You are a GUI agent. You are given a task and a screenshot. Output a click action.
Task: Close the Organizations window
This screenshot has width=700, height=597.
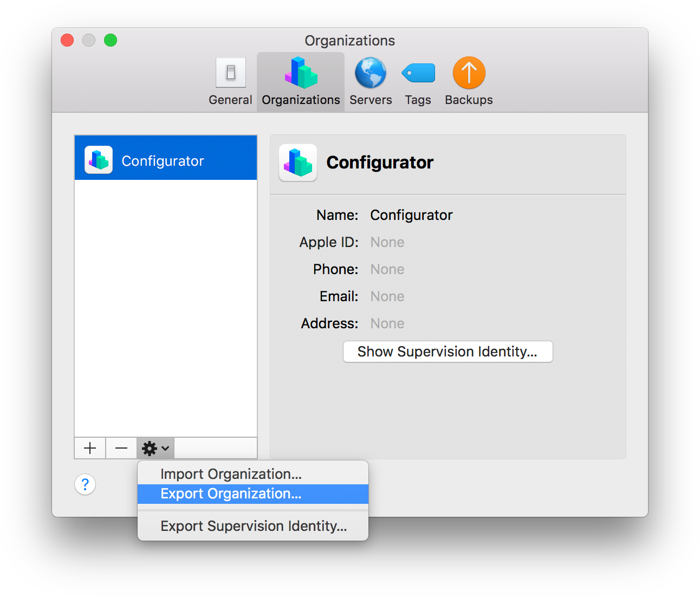pyautogui.click(x=67, y=40)
